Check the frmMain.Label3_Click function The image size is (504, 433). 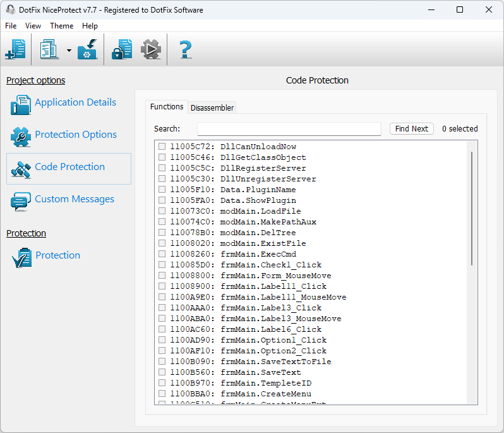click(x=162, y=308)
